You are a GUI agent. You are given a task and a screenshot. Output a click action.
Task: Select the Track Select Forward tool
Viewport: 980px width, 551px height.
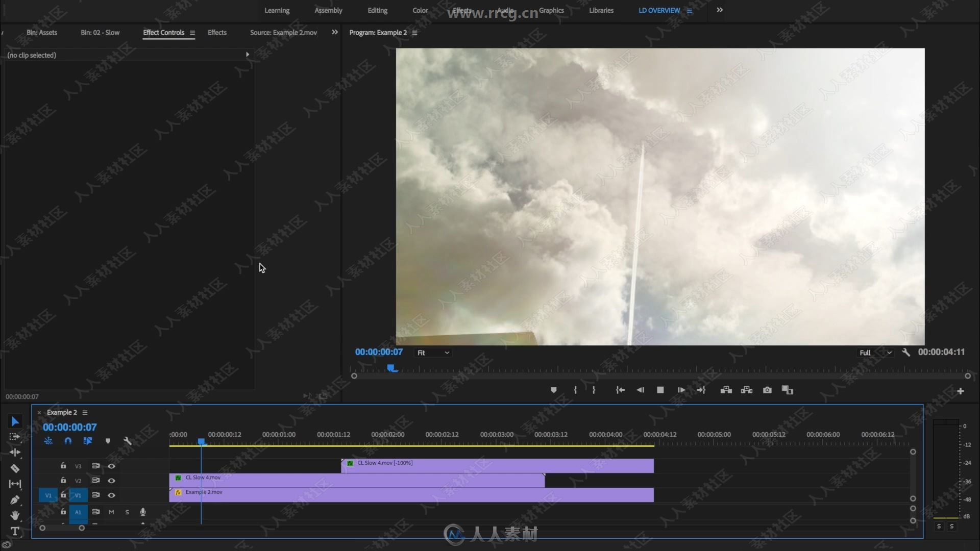(15, 437)
